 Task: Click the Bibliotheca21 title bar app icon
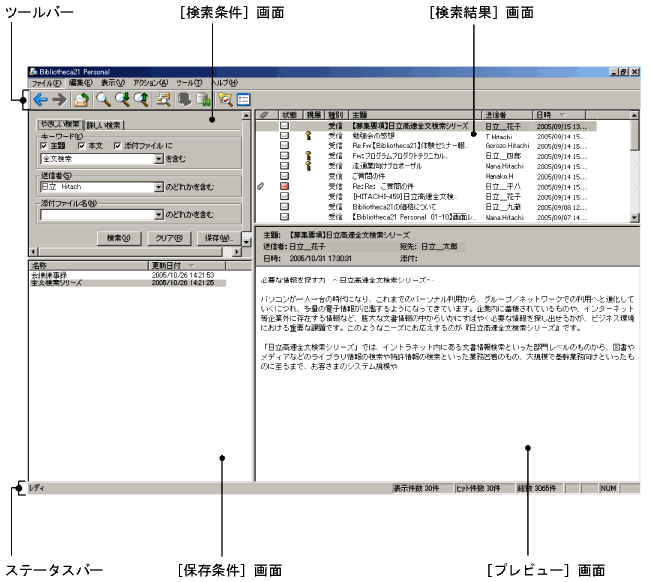33,72
